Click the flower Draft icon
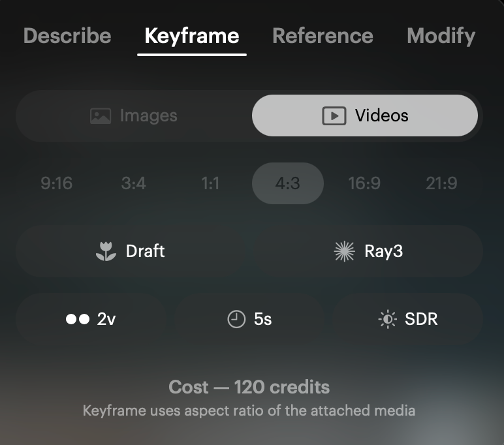The width and height of the screenshot is (504, 445). tap(106, 251)
